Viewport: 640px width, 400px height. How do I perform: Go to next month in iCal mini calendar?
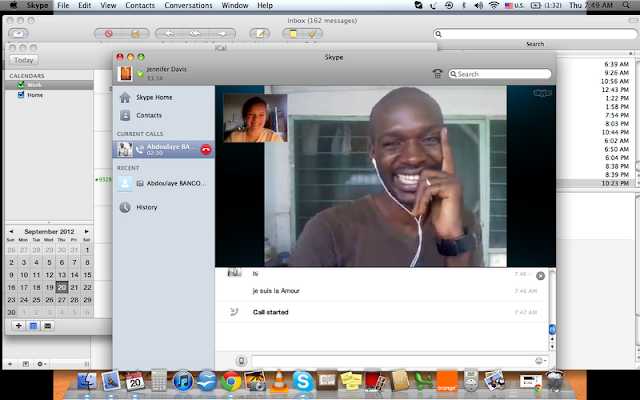[87, 231]
